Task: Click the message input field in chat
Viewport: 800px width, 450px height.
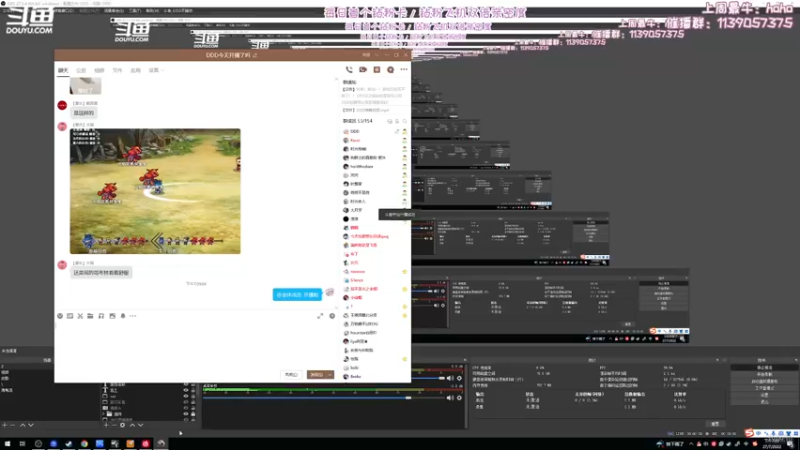Action: tap(194, 344)
